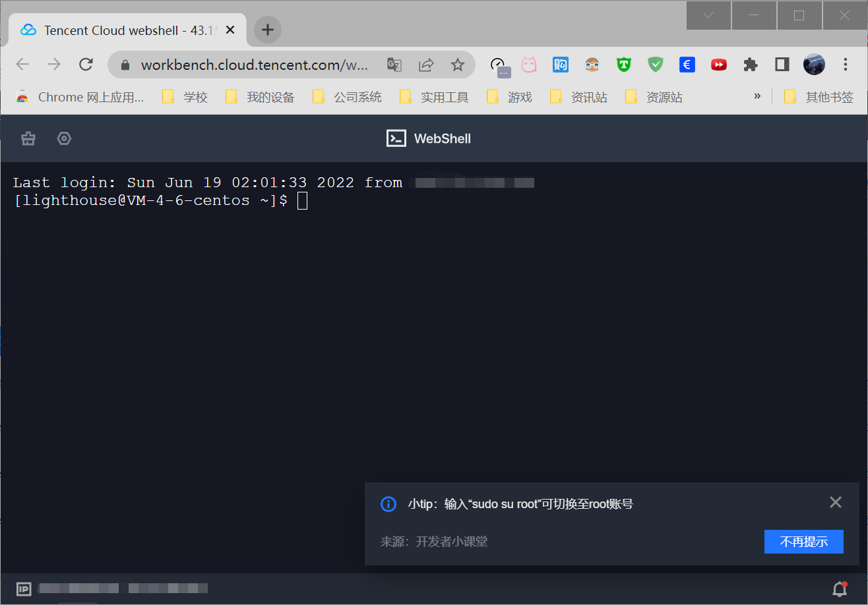Click the Last login line text
Screen dimensions: 868x605
208,183
